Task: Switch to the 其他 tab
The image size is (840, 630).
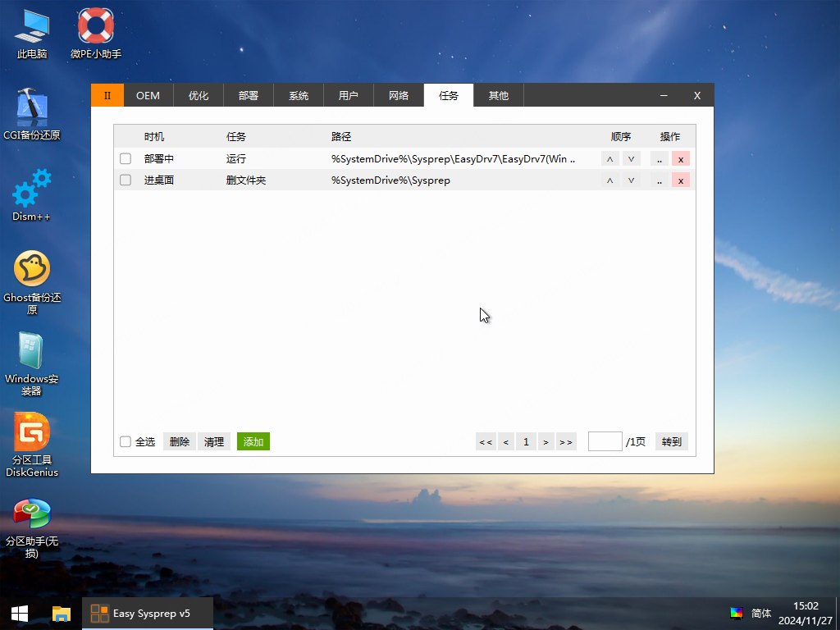Action: tap(499, 95)
